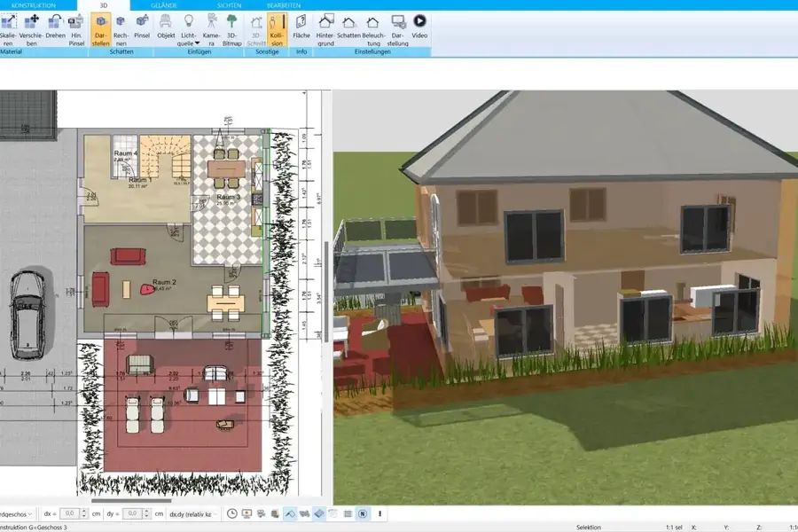Click the Video play icon

(419, 27)
